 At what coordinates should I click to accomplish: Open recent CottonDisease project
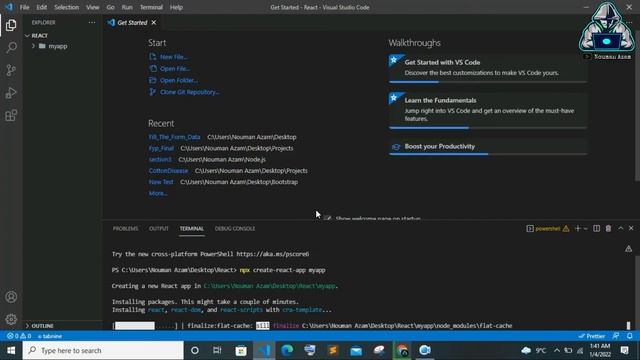[168, 171]
